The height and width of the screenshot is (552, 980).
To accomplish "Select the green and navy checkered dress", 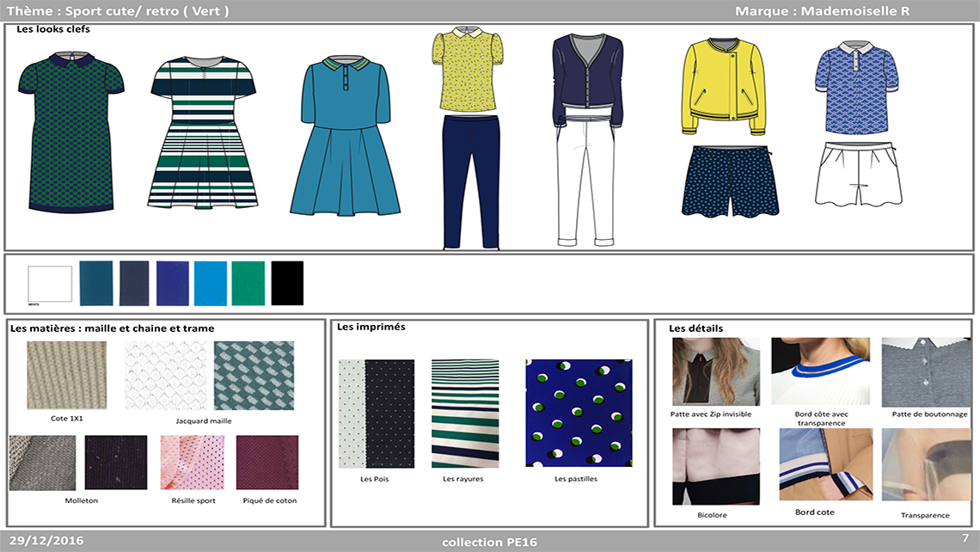I will [x=70, y=132].
